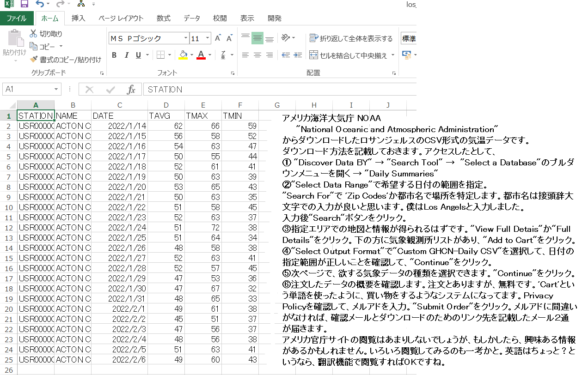Click the text orientation icon
Screen dimensions: 588x375
click(x=286, y=38)
